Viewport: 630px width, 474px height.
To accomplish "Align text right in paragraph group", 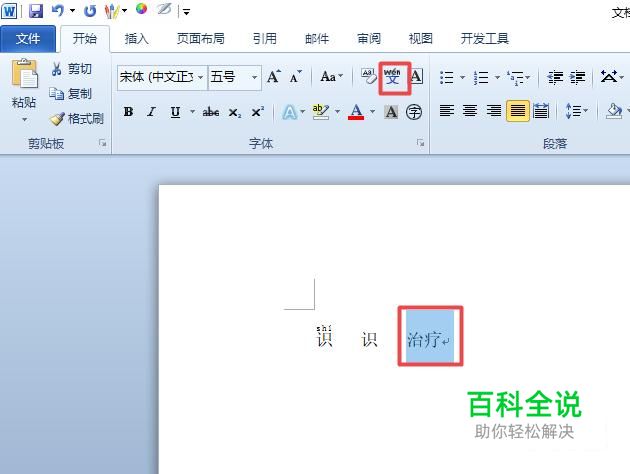I will 494,110.
